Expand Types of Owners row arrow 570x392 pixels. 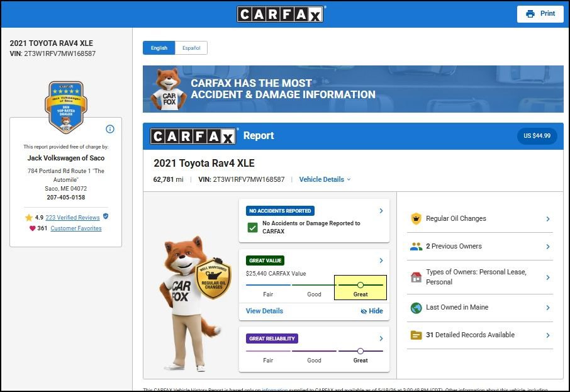coord(548,277)
